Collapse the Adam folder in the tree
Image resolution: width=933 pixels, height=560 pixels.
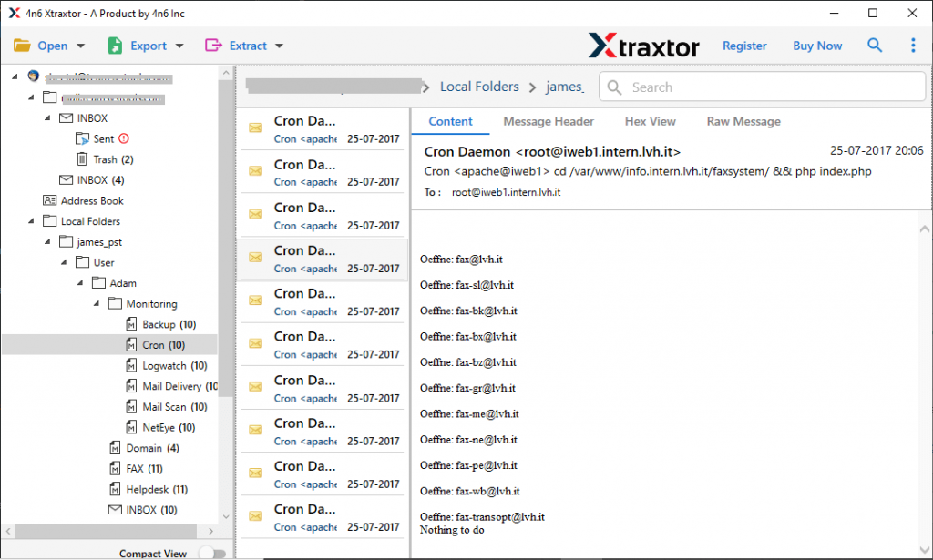(80, 282)
